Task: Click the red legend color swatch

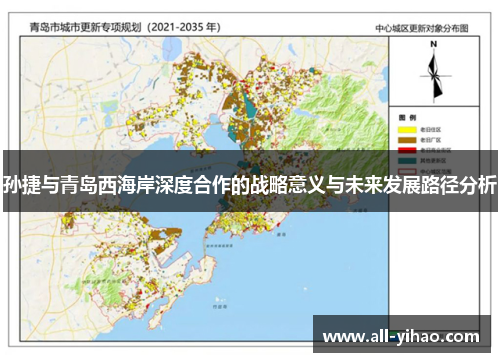Action: [x=407, y=150]
